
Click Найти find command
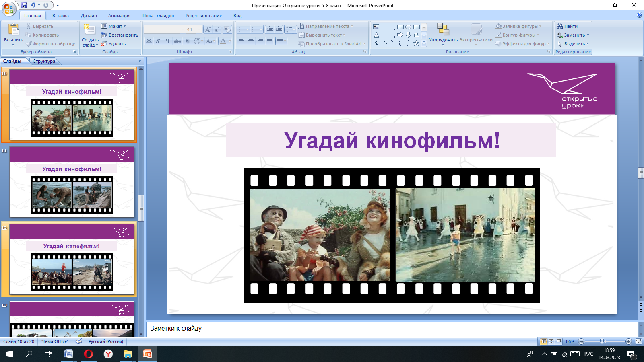click(x=567, y=26)
